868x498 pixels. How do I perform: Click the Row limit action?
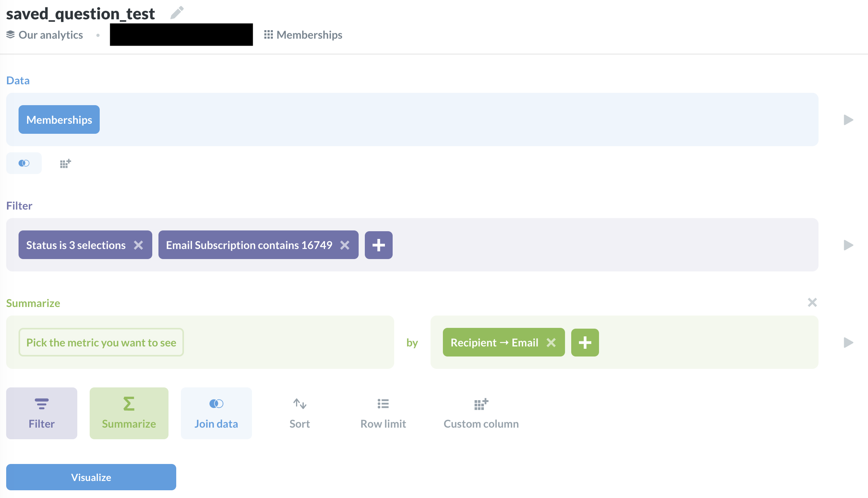(x=383, y=413)
